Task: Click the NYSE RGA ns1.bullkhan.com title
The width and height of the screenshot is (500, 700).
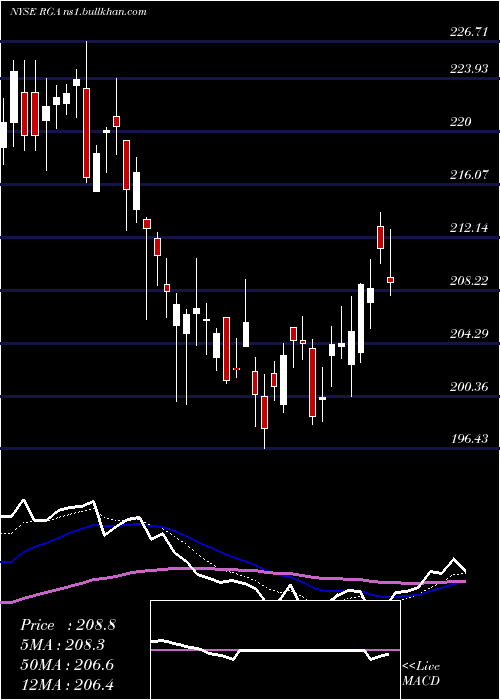Action: point(78,12)
